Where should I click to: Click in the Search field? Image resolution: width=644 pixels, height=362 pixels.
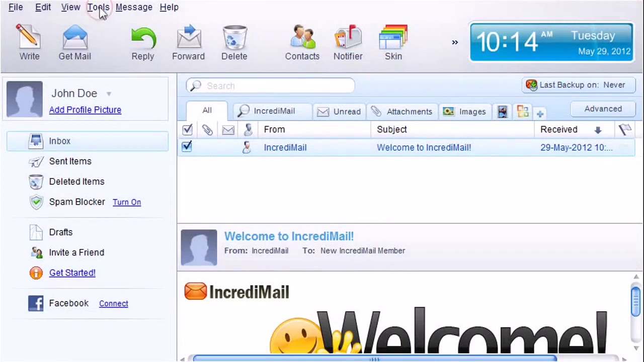[x=270, y=86]
